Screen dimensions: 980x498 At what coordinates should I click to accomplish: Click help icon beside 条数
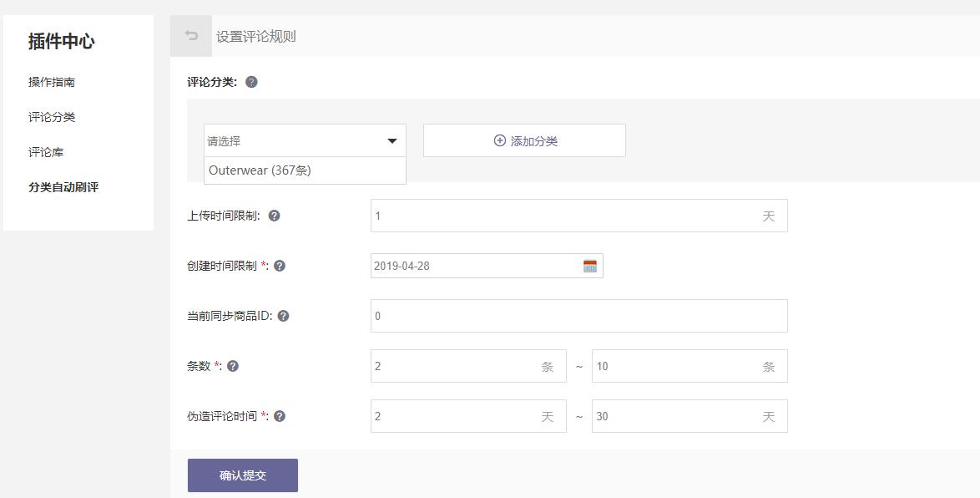click(233, 366)
